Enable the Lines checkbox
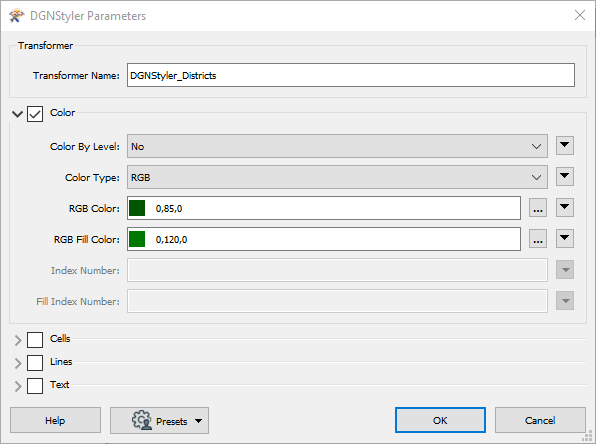 (x=35, y=363)
